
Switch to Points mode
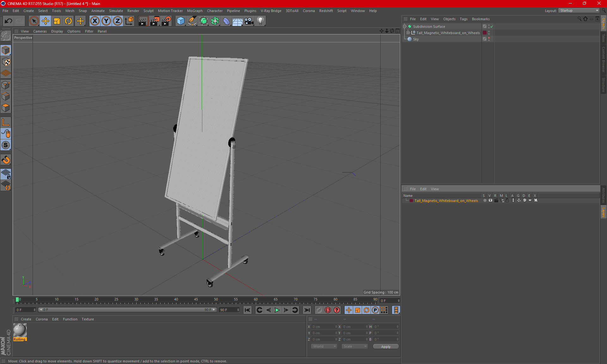(x=6, y=85)
